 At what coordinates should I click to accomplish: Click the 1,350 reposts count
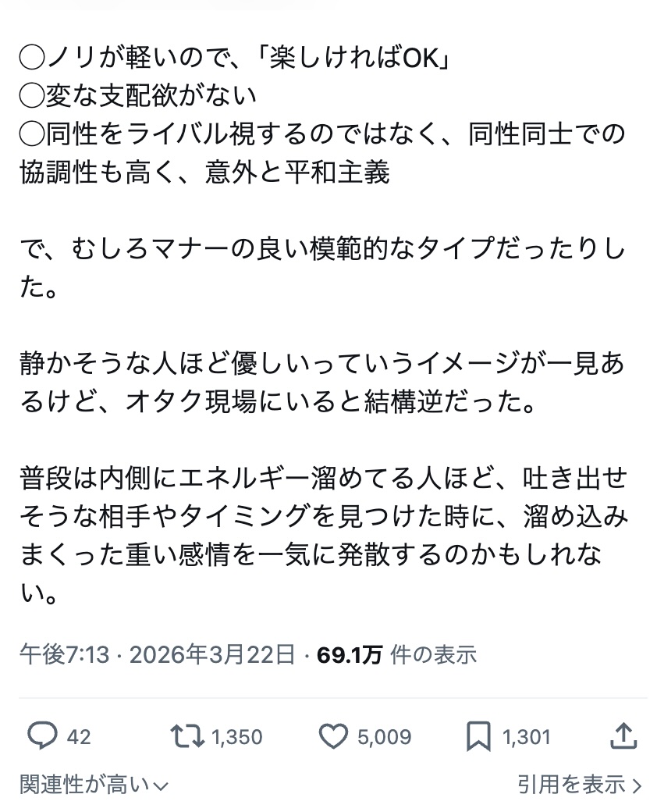click(236, 736)
